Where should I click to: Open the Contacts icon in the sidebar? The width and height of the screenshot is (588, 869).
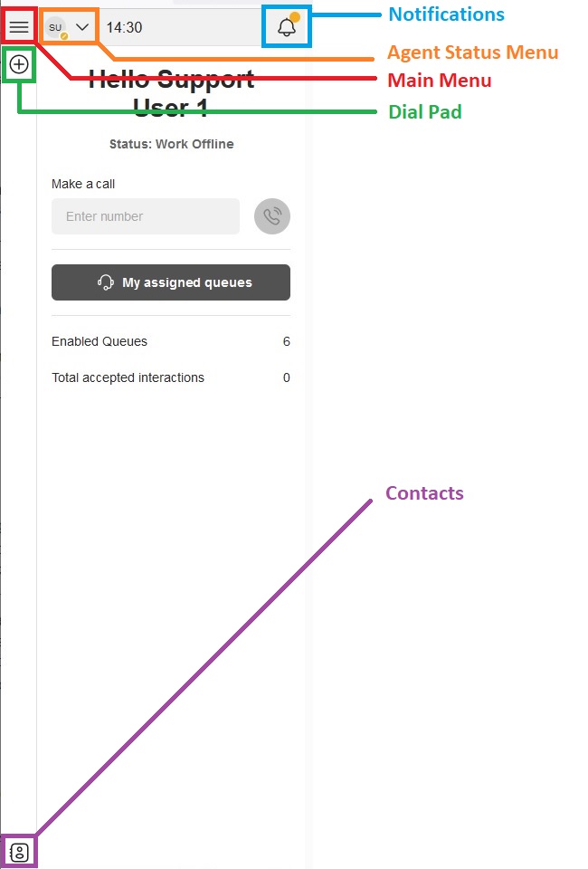(19, 852)
